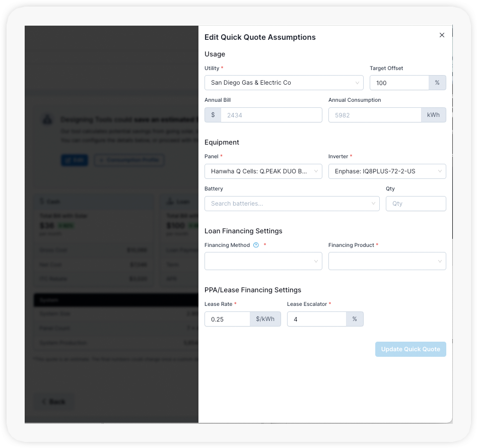The image size is (477, 448).
Task: Click the percent suffix beside Target Offset
Action: pyautogui.click(x=437, y=83)
